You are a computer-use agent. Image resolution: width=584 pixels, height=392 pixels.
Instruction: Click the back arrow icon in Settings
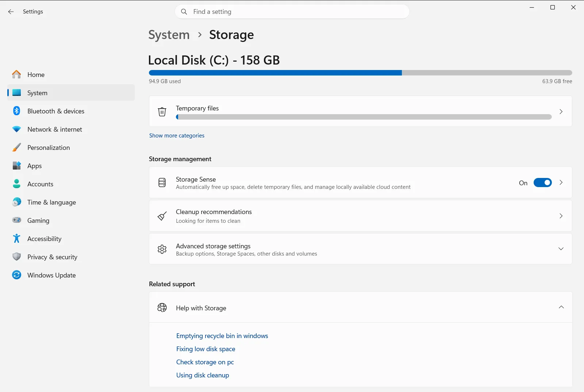(11, 12)
